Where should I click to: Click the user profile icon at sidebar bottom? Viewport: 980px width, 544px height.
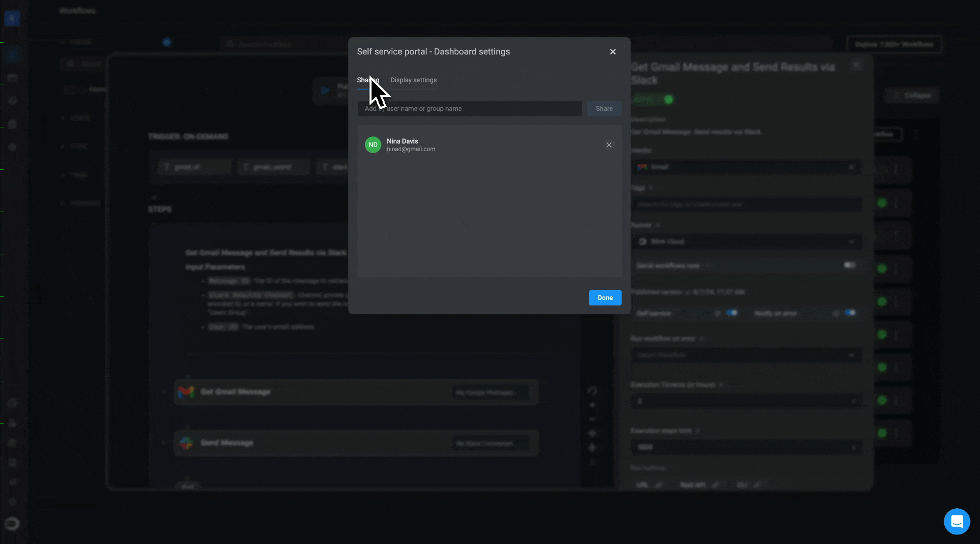pos(12,524)
